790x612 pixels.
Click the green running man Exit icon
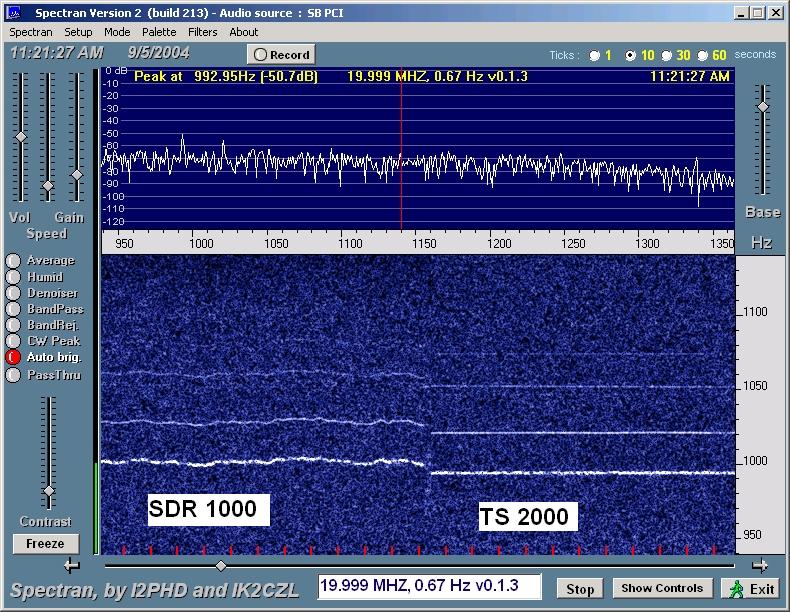(737, 588)
